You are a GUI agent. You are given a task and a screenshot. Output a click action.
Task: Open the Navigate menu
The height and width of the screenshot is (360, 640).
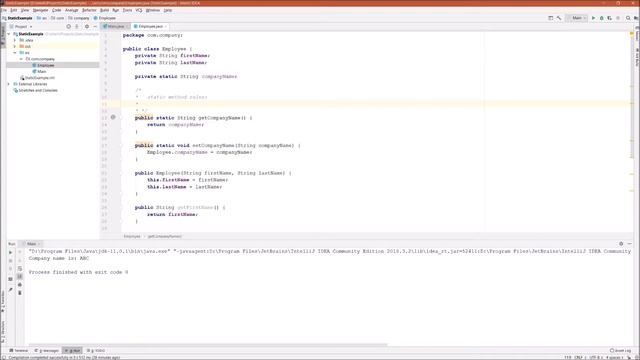click(40, 10)
